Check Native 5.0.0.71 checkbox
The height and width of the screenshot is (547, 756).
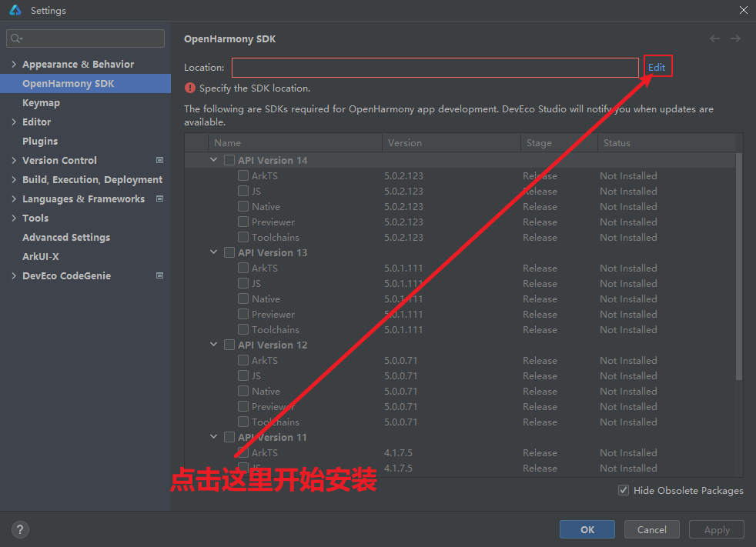pyautogui.click(x=243, y=391)
